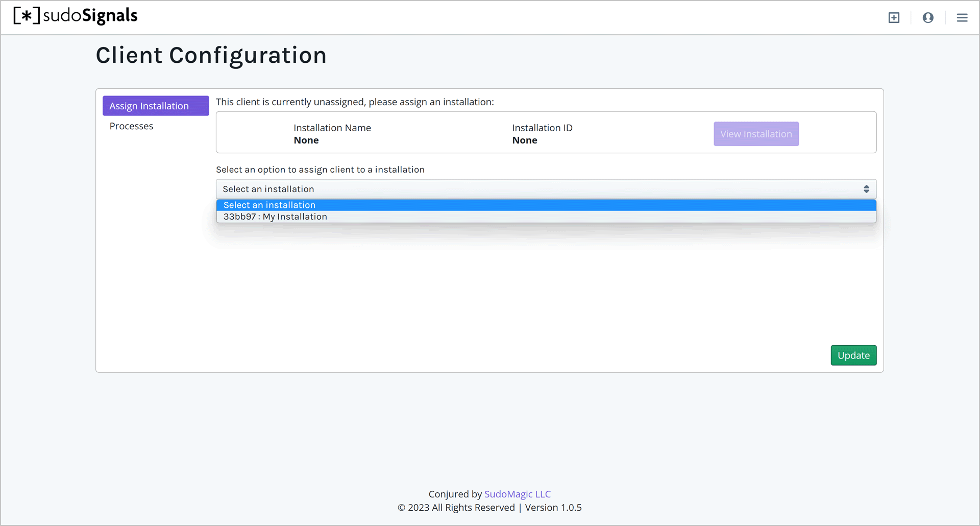This screenshot has width=980, height=526.
Task: Choose highlighted 'Select an installation' option
Action: tap(546, 205)
